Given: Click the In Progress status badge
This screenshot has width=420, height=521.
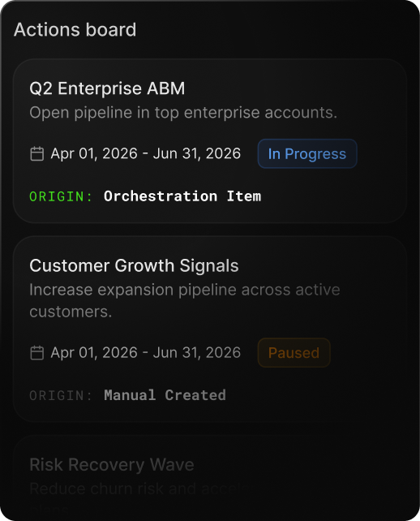Looking at the screenshot, I should coord(307,154).
